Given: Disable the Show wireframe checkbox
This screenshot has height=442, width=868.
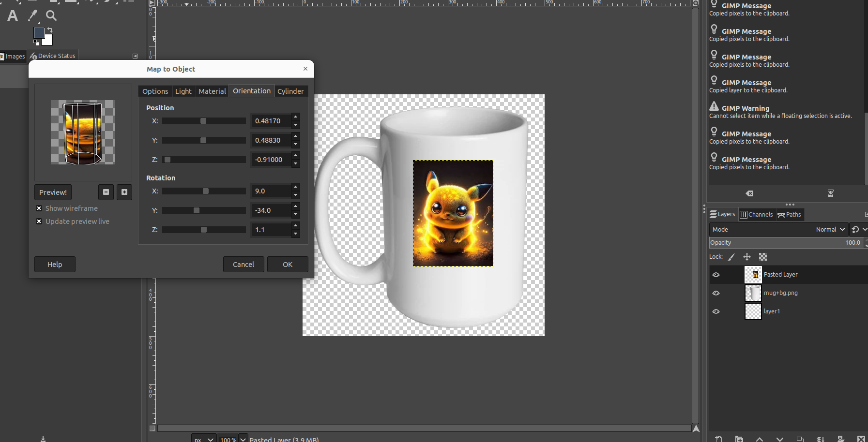Looking at the screenshot, I should tap(39, 208).
